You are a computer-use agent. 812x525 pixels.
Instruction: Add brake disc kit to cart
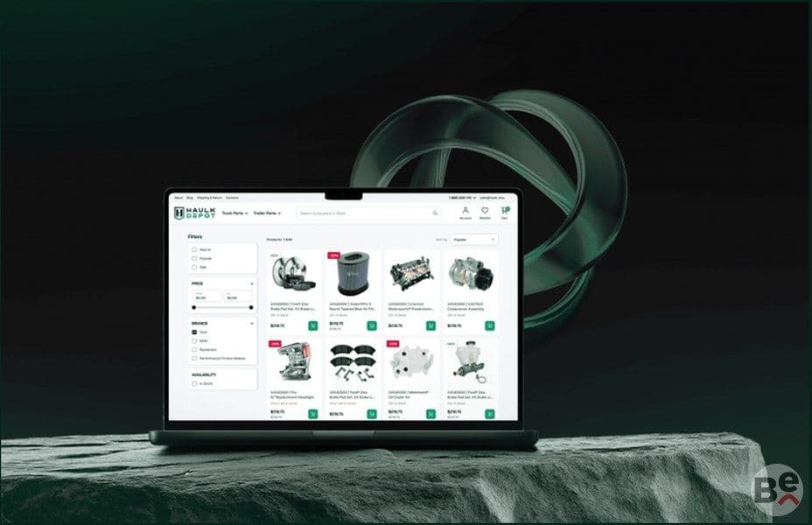(x=312, y=325)
